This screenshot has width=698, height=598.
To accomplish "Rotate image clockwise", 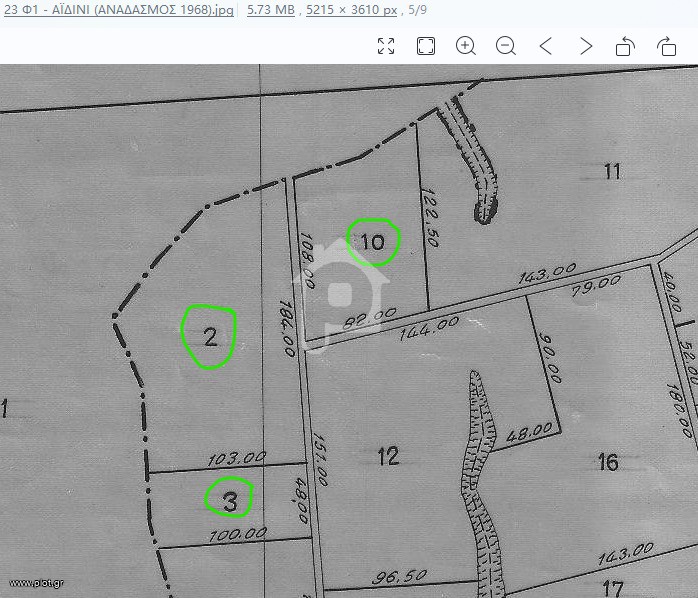I will coord(666,46).
